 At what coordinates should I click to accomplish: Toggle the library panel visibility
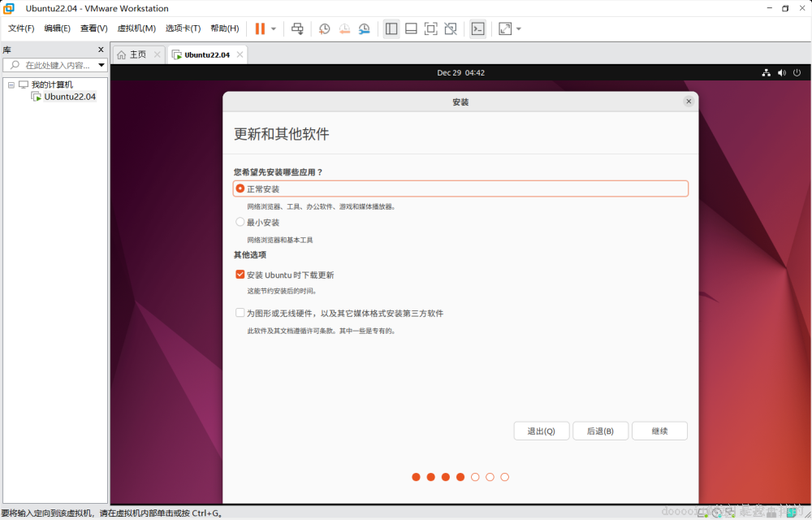pyautogui.click(x=391, y=28)
